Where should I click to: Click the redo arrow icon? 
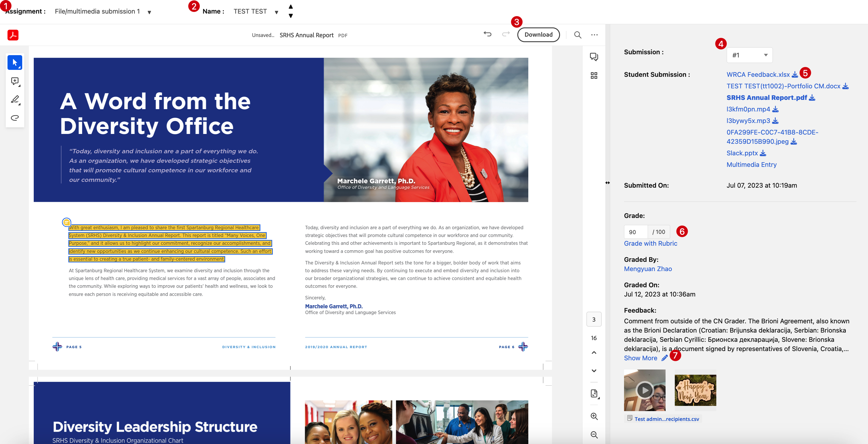point(506,34)
